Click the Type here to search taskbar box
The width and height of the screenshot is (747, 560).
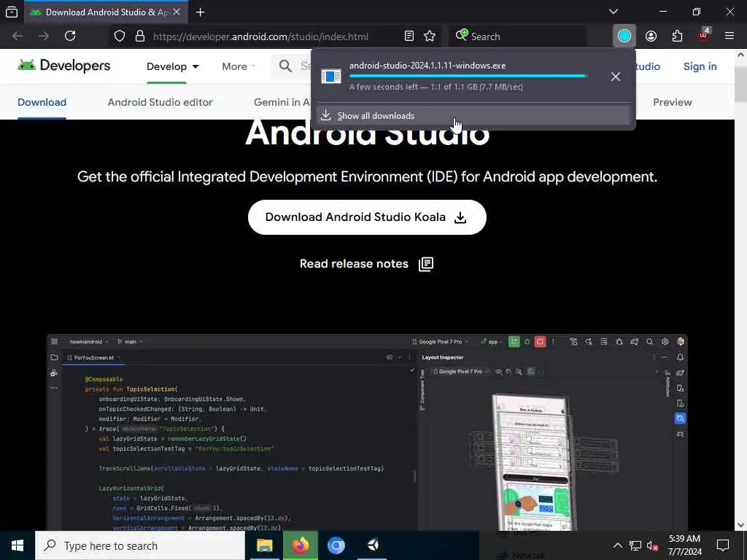click(140, 545)
